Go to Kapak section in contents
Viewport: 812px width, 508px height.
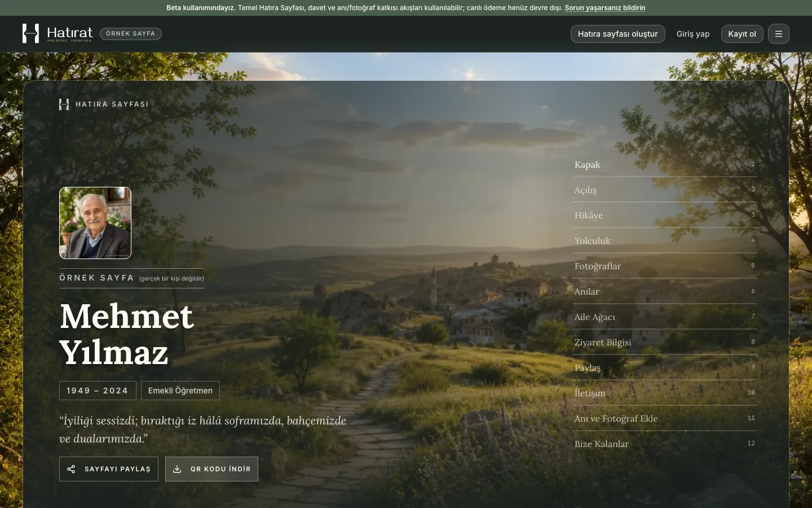click(x=664, y=164)
